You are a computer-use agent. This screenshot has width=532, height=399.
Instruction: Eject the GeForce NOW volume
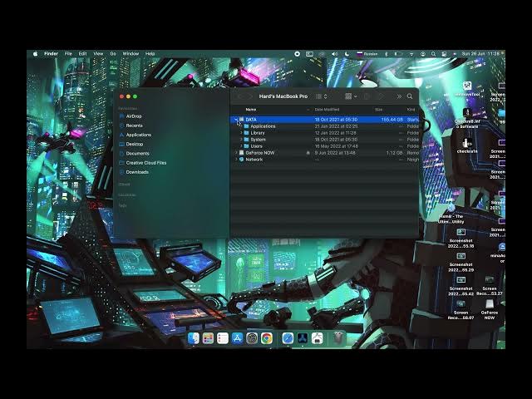click(x=308, y=153)
